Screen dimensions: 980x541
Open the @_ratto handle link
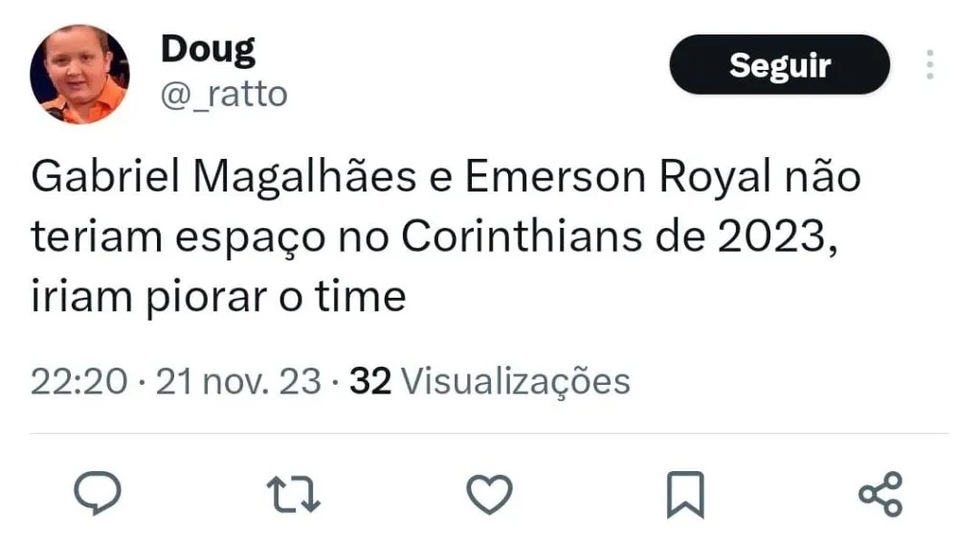click(224, 95)
